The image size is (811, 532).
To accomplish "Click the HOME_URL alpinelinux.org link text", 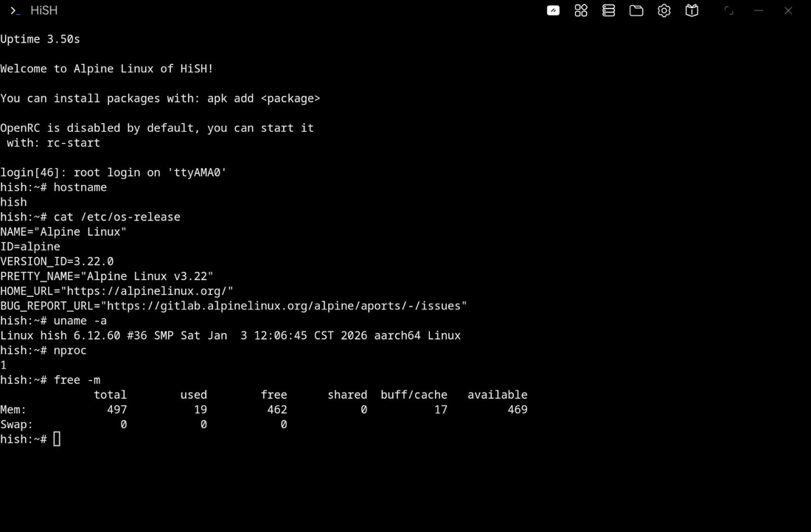I will [x=116, y=291].
